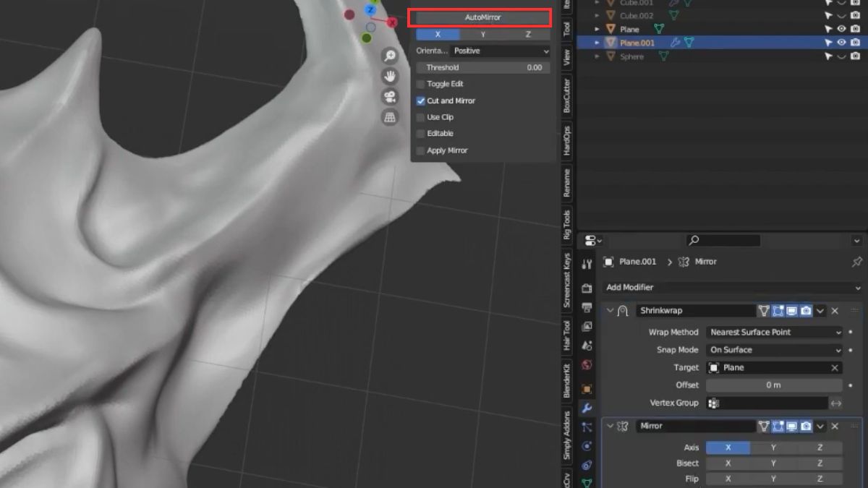Open the Snap Mode dropdown
The width and height of the screenshot is (868, 488).
[774, 350]
